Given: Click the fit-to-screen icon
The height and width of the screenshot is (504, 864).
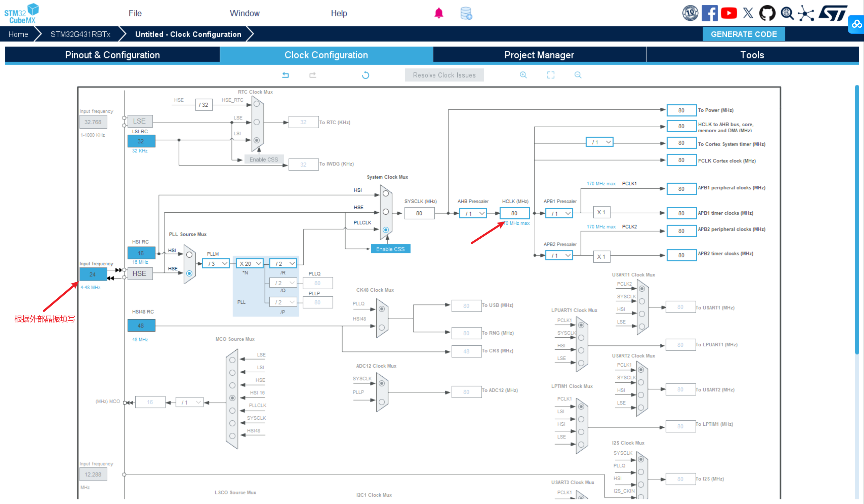Looking at the screenshot, I should pyautogui.click(x=550, y=75).
